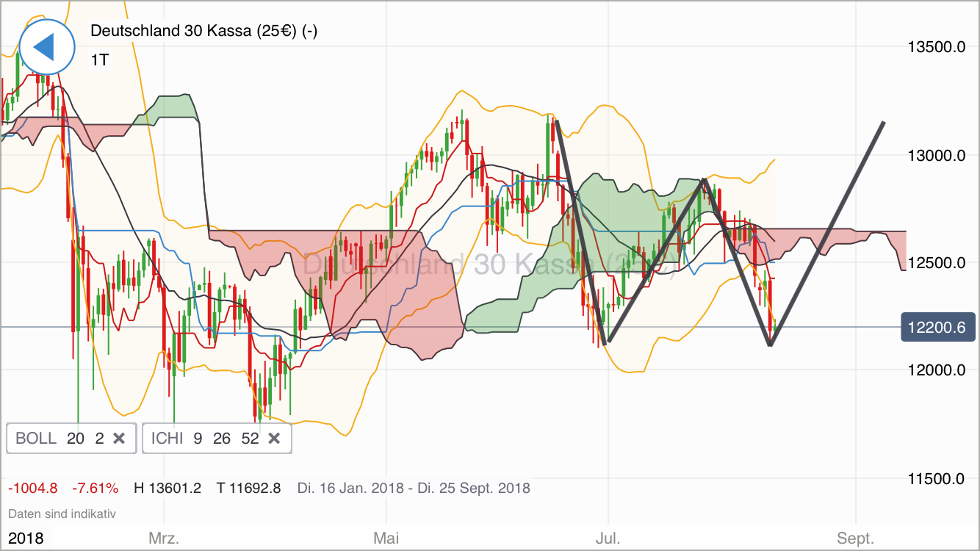This screenshot has width=980, height=551.
Task: Click the high value H 13601.2
Action: (x=167, y=488)
